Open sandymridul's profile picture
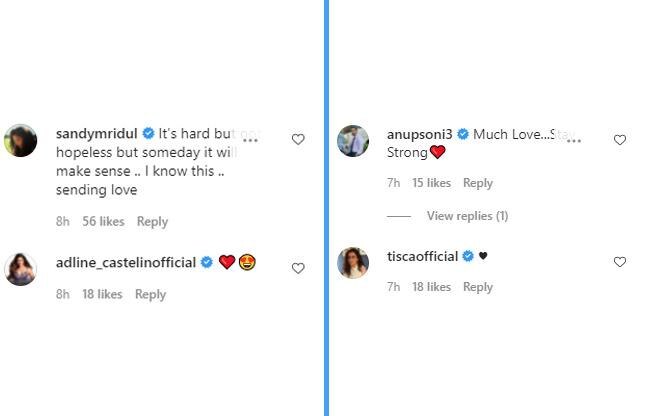The image size is (650, 416). pos(21,140)
